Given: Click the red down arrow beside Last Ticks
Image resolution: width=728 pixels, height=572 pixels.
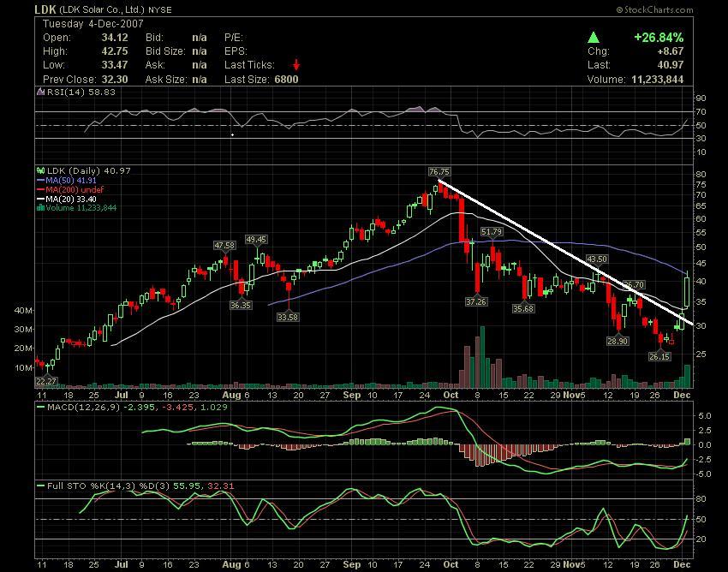Looking at the screenshot, I should 296,65.
